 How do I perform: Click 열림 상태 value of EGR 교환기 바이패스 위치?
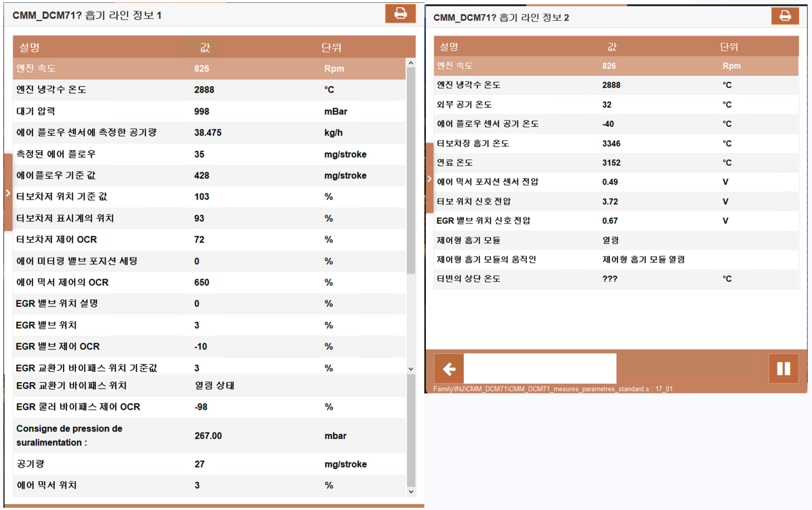click(x=215, y=385)
